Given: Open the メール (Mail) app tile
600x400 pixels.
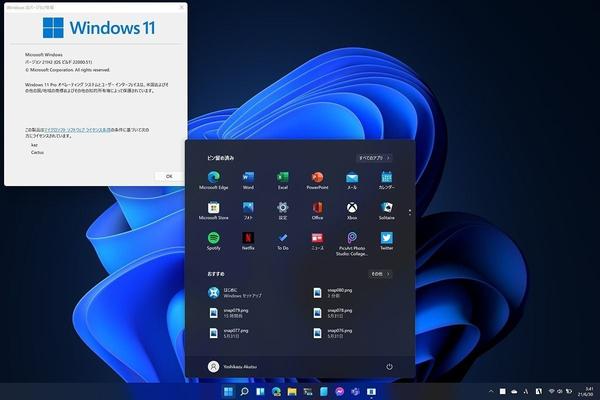Looking at the screenshot, I should (352, 180).
